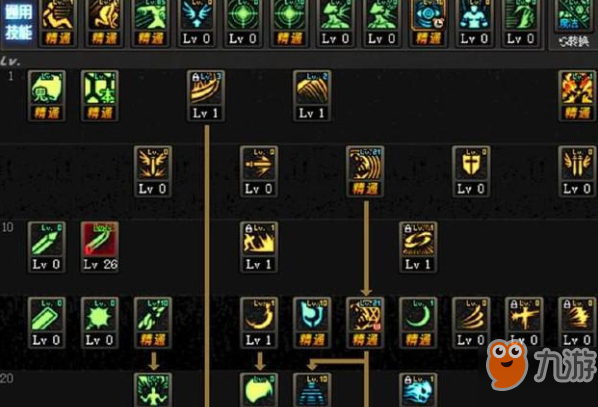Select the blue eye skill with clock badge
This screenshot has width=598, height=407.
pyautogui.click(x=428, y=23)
